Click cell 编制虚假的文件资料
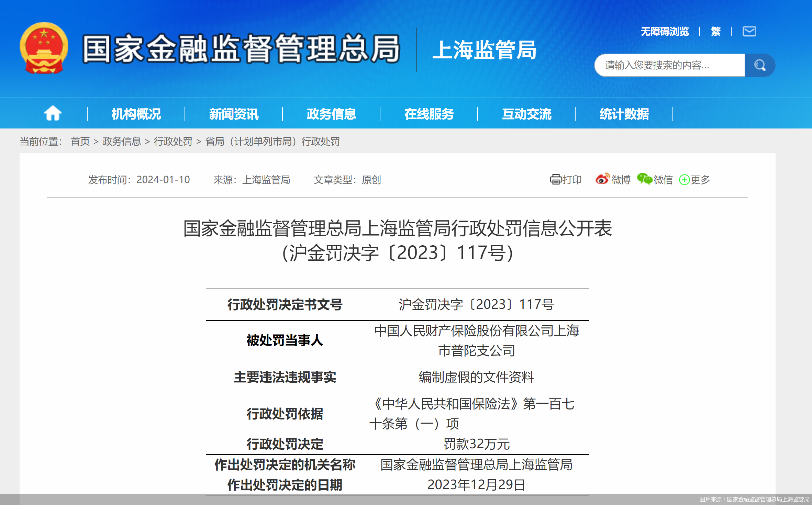 point(476,377)
